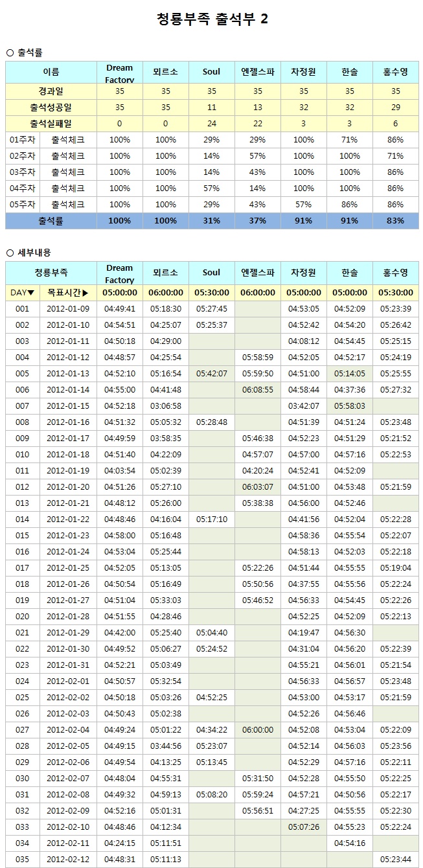Select the 이름 header cell
Screen dimensions: 423x868
click(x=51, y=72)
